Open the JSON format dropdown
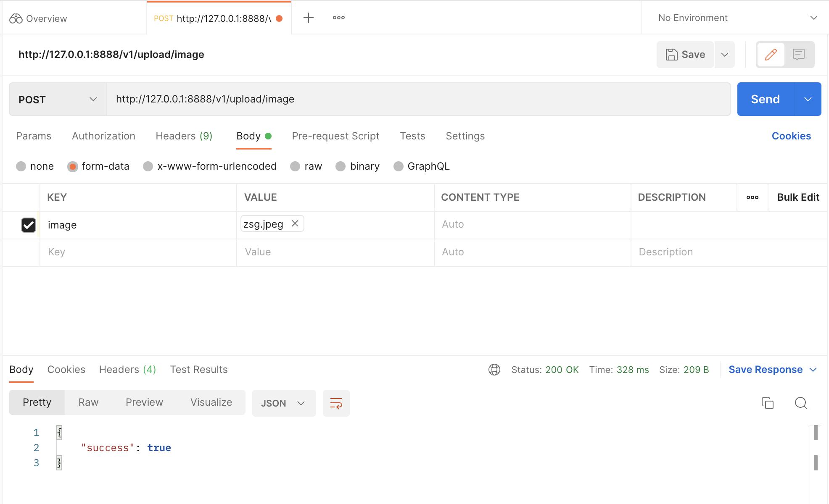 283,403
